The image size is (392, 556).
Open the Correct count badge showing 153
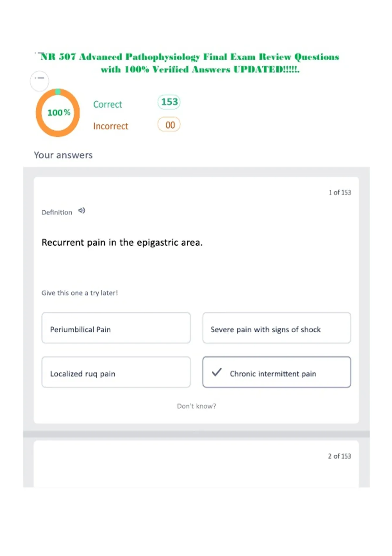point(169,102)
